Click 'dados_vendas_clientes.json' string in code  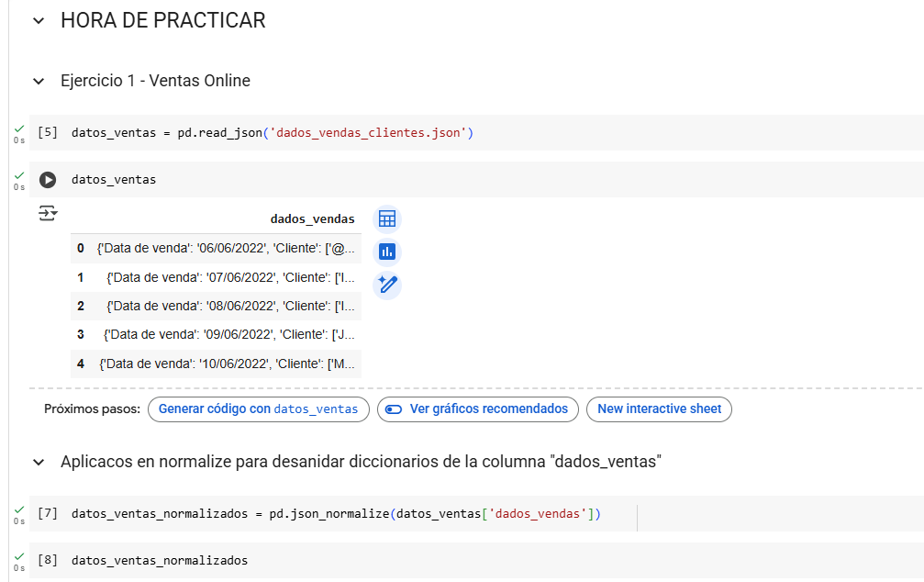(x=368, y=133)
